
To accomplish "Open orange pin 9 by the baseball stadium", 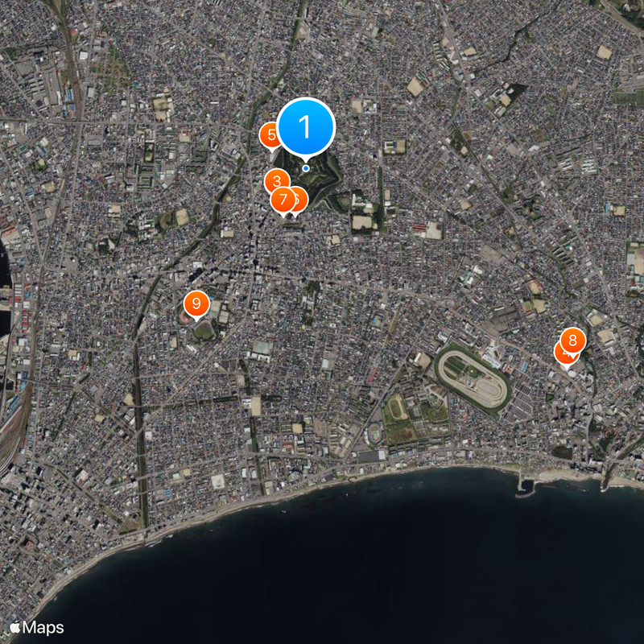I will click(196, 303).
